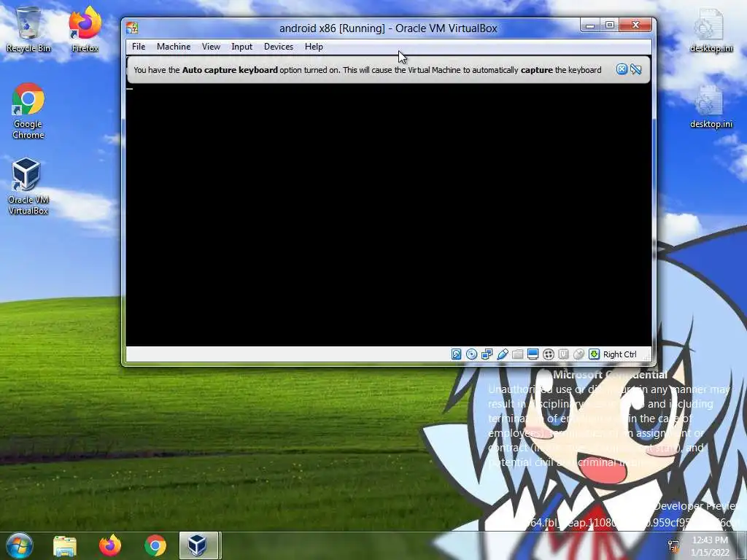This screenshot has height=560, width=747.
Task: Open File Explorer from the taskbar
Action: (65, 545)
